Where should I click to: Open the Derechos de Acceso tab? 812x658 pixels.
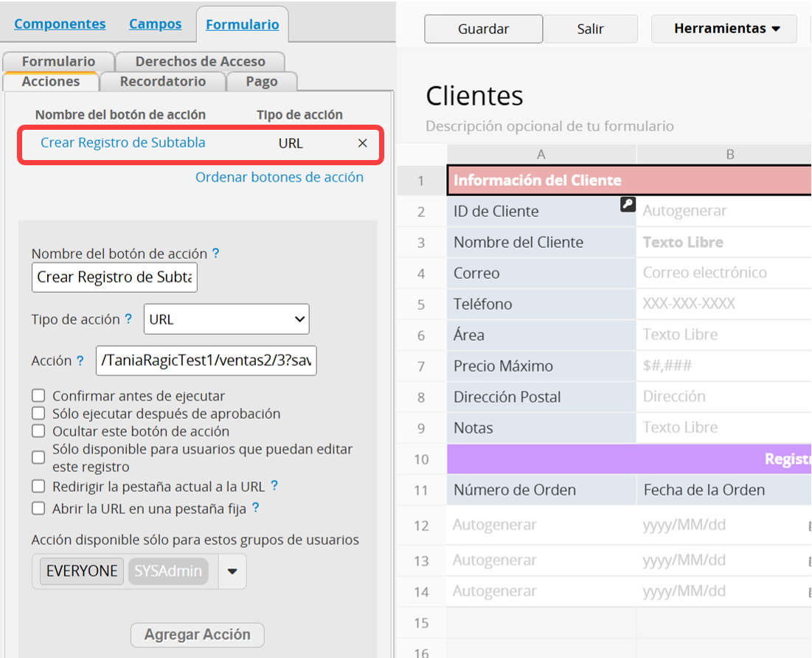(x=200, y=62)
